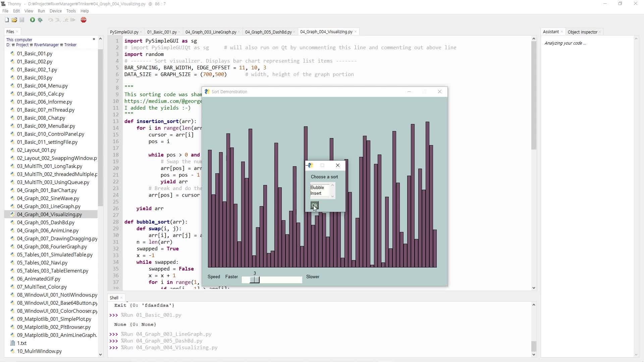Open 1.txt from the file tree
The width and height of the screenshot is (644, 362).
[21, 343]
